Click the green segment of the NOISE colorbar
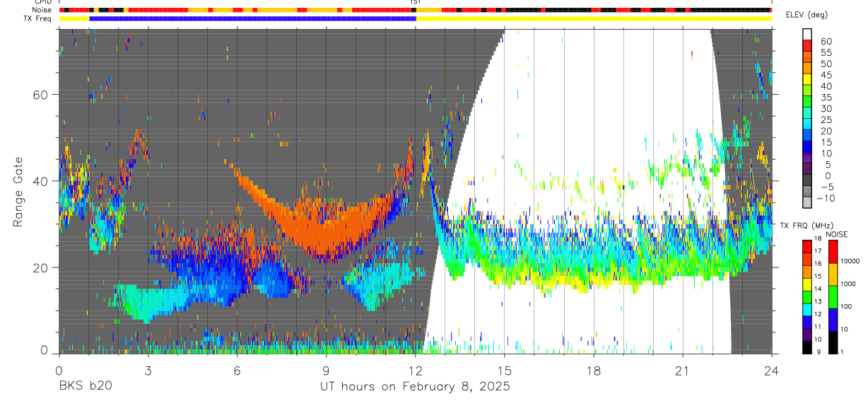Image resolution: width=868 pixels, height=401 pixels. pos(833,297)
